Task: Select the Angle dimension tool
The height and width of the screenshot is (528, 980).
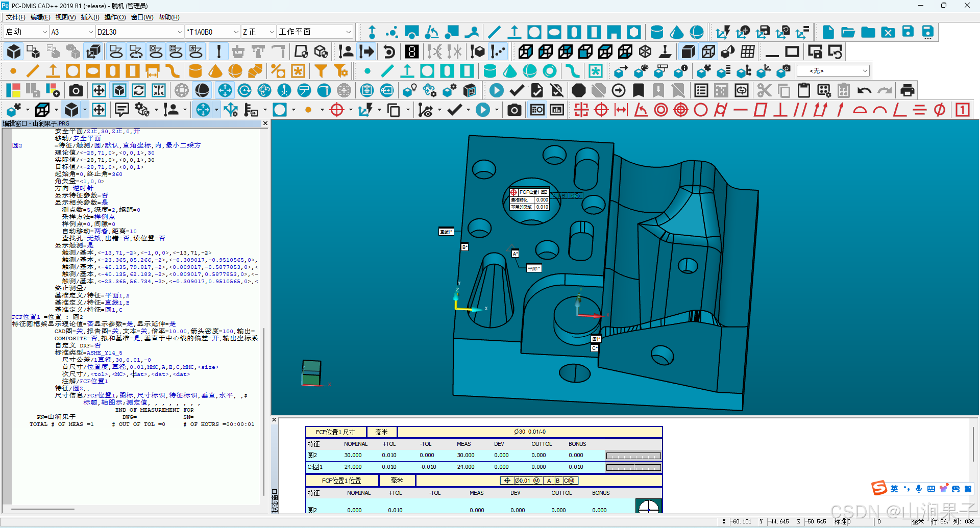Action: (641, 110)
